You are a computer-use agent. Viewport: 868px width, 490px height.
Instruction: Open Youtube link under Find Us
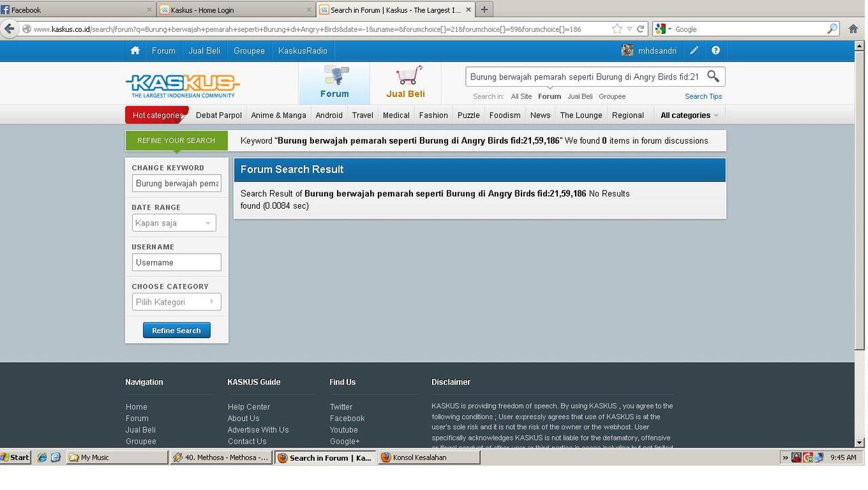[x=344, y=430]
